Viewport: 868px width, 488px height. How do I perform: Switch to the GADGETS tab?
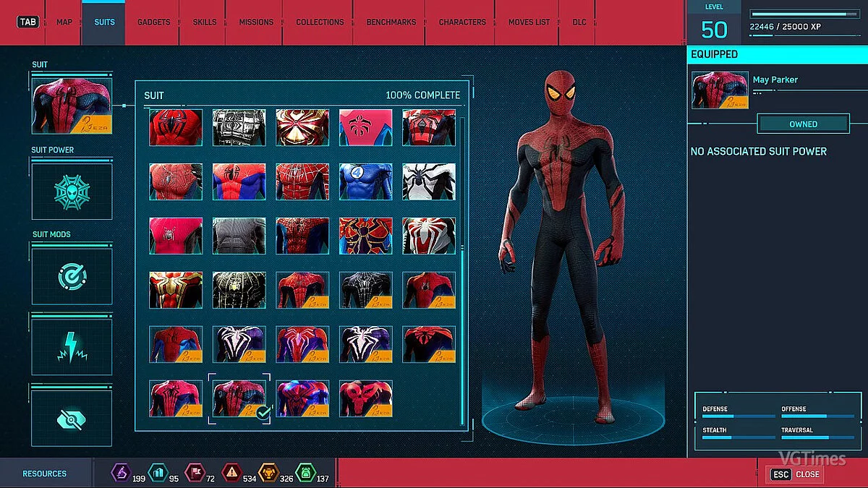[x=153, y=22]
